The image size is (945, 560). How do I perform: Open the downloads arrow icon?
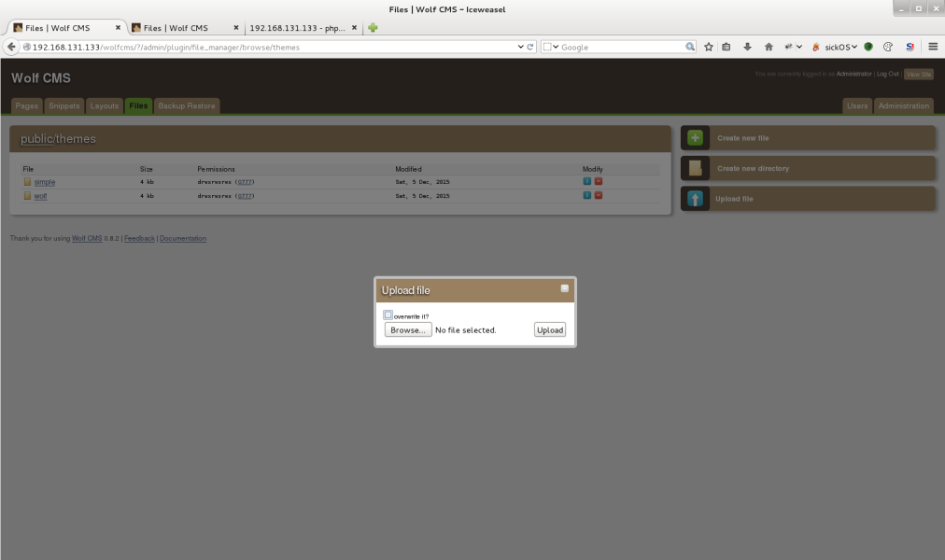[x=747, y=47]
